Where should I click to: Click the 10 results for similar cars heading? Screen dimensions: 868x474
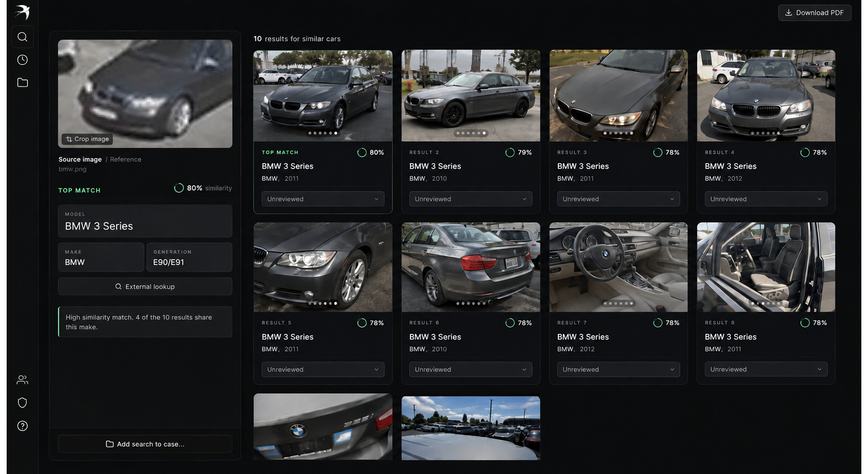(x=297, y=39)
